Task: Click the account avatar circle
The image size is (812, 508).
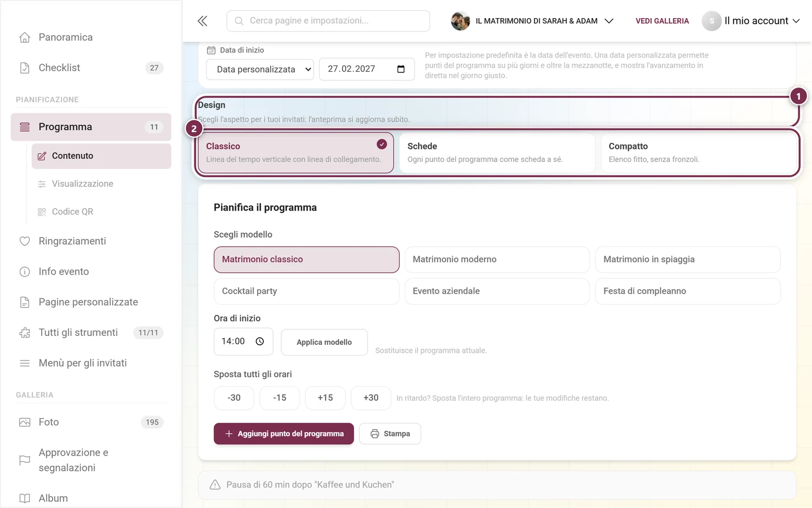Action: click(712, 21)
